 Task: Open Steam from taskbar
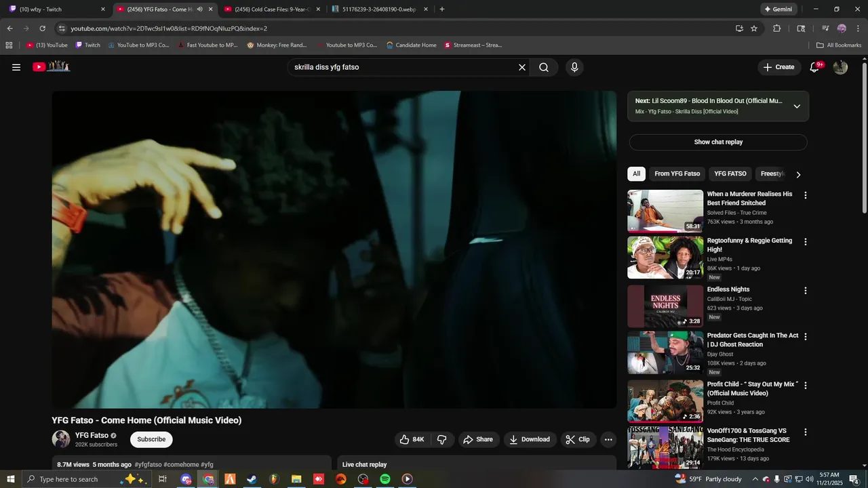252,479
